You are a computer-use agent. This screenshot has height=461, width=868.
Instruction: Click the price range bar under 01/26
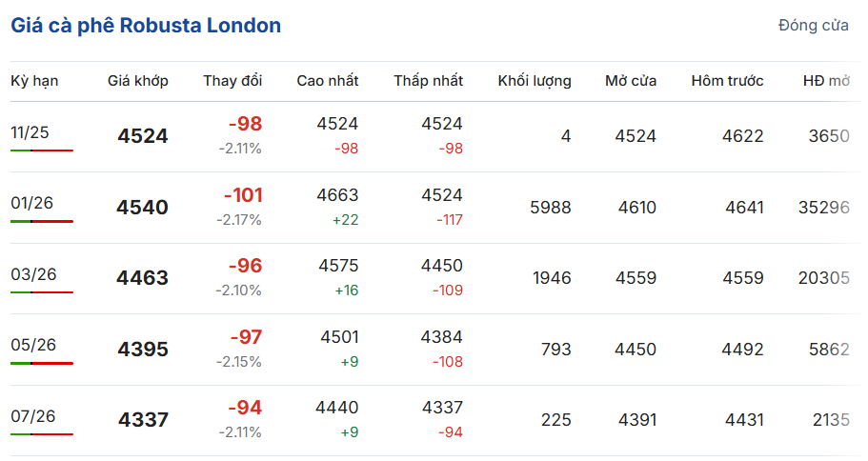(42, 221)
